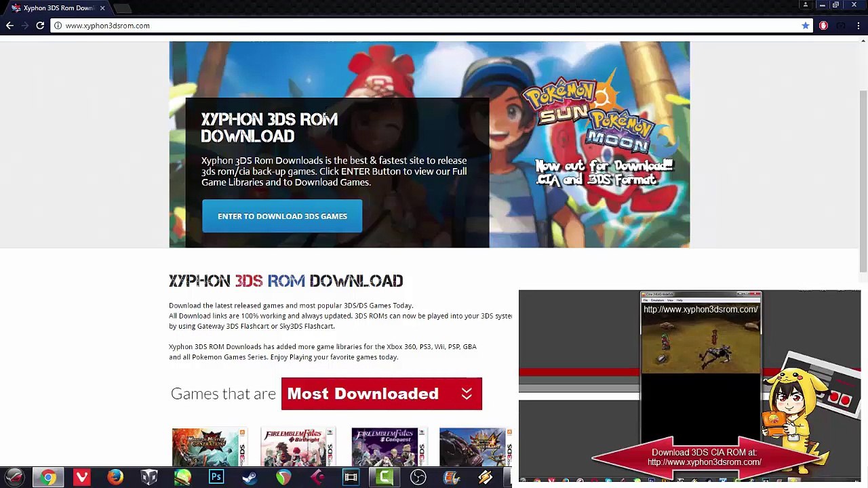868x488 pixels.
Task: Open Winamp from the taskbar
Action: [x=486, y=478]
